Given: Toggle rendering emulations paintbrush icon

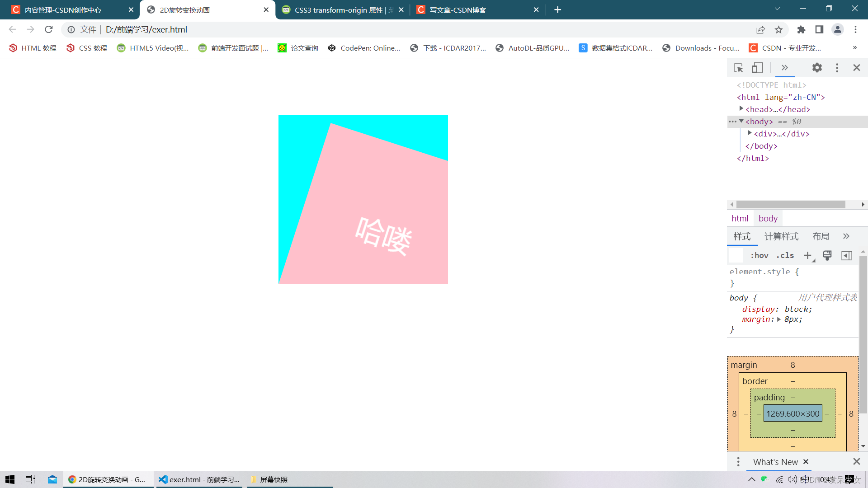Looking at the screenshot, I should pos(827,256).
